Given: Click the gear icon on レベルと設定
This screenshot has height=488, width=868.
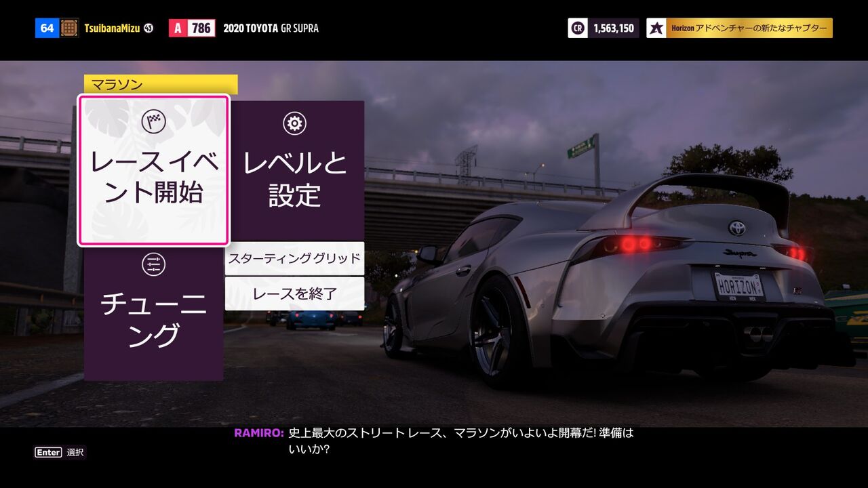Looking at the screenshot, I should [294, 123].
